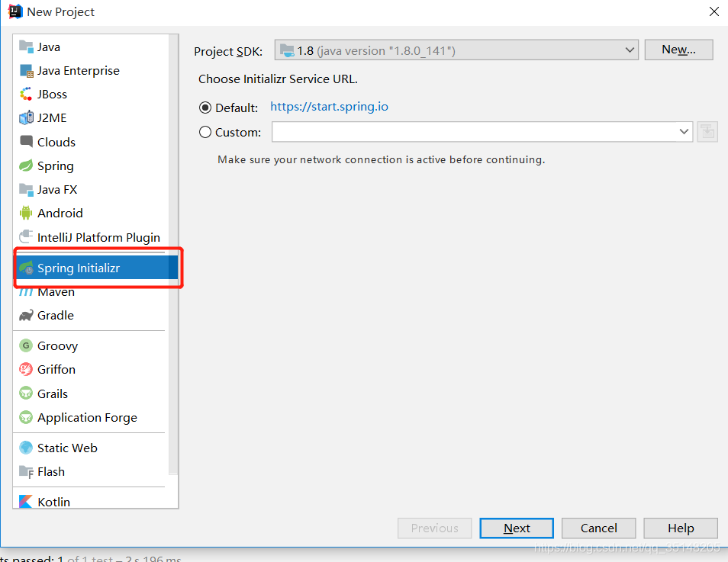Select Maven in the project list
The image size is (728, 562).
pos(91,292)
